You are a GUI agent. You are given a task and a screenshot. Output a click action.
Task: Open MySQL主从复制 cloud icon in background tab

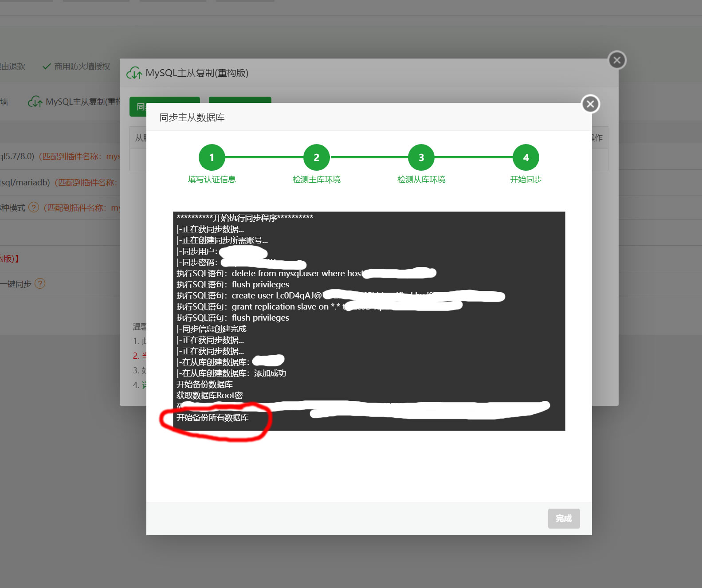[35, 102]
